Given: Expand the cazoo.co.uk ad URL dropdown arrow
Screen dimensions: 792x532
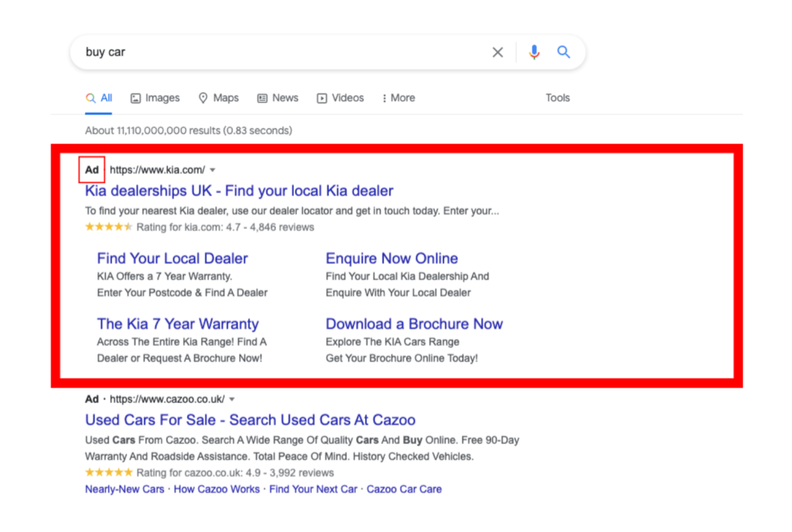Looking at the screenshot, I should pos(232,399).
